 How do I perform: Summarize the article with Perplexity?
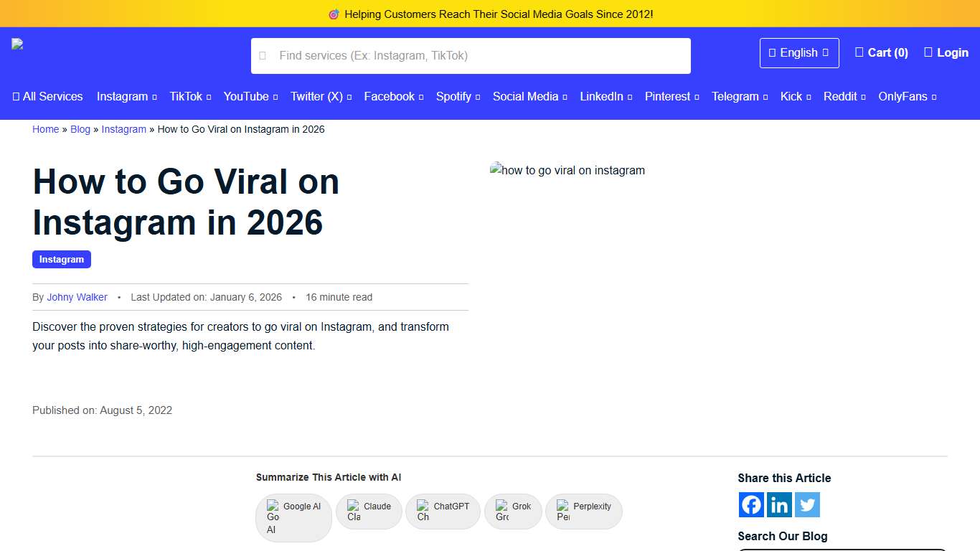pyautogui.click(x=583, y=511)
